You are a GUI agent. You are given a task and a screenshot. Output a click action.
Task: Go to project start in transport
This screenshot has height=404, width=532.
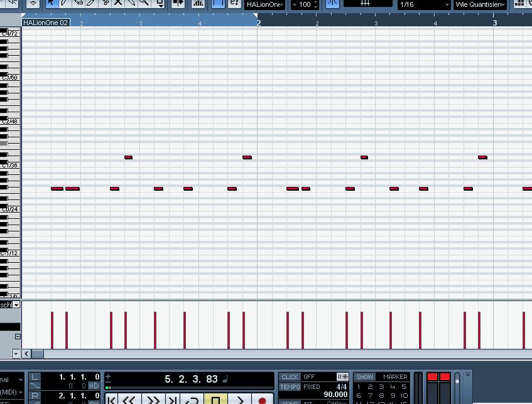(112, 400)
